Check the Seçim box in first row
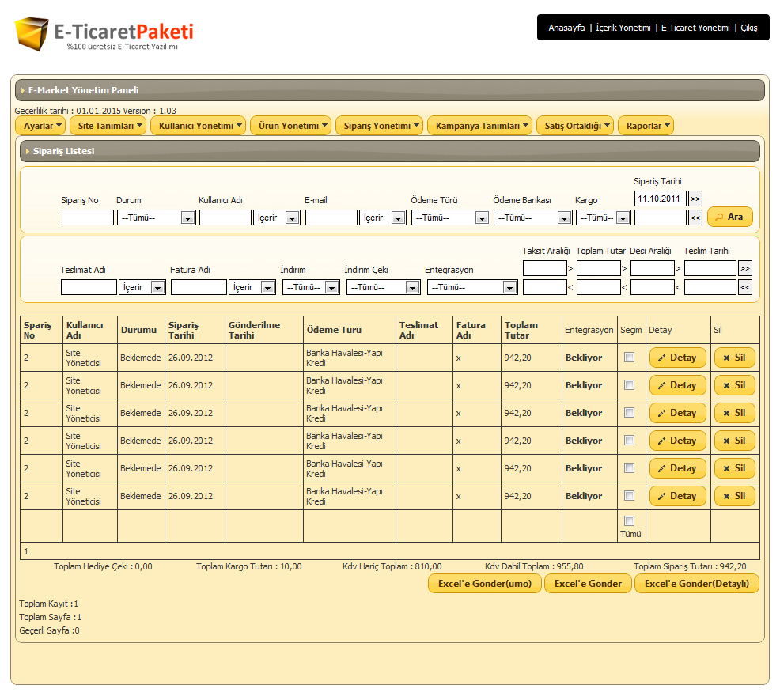The width and height of the screenshot is (780, 700). pos(629,358)
